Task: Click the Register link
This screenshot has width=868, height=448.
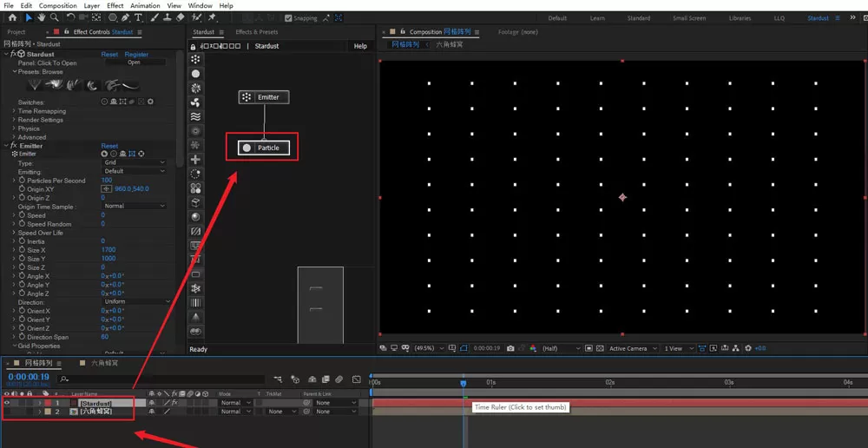Action: [137, 55]
